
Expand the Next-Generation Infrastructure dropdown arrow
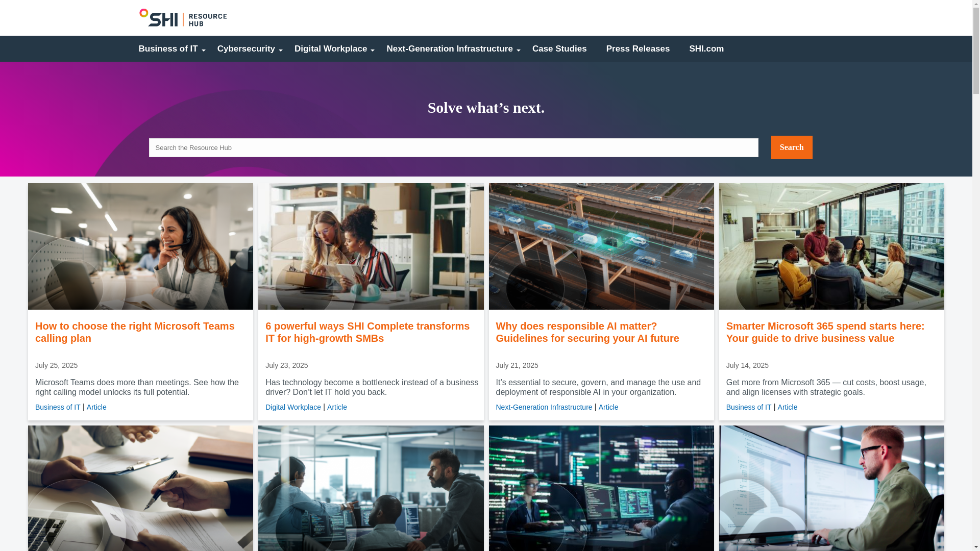518,50
